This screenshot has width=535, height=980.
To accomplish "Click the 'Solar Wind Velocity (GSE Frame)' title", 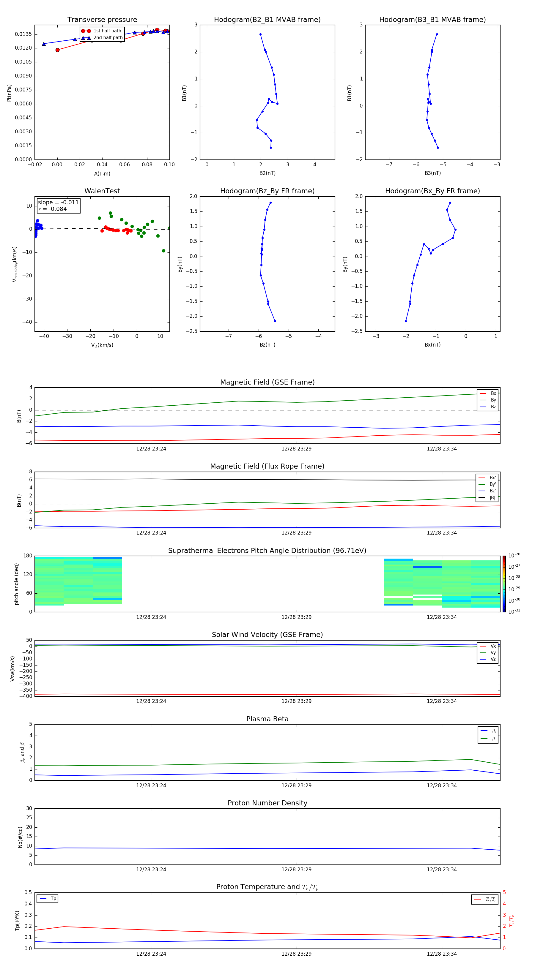I will tap(267, 635).
